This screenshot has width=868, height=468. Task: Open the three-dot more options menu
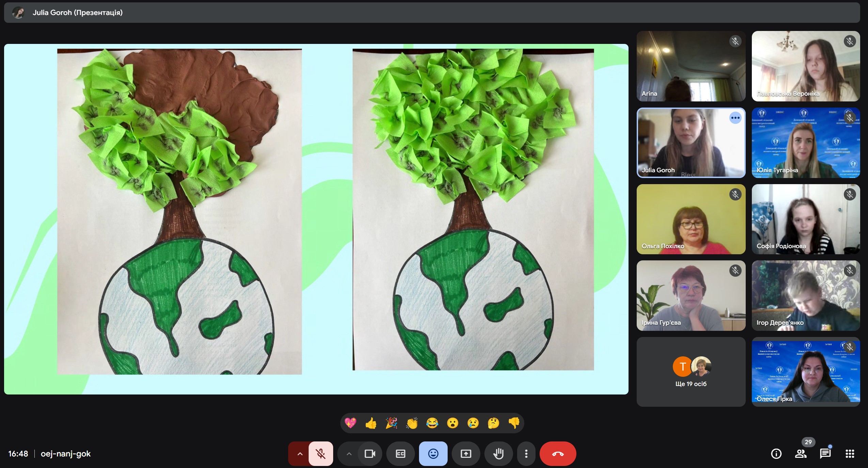(x=526, y=454)
